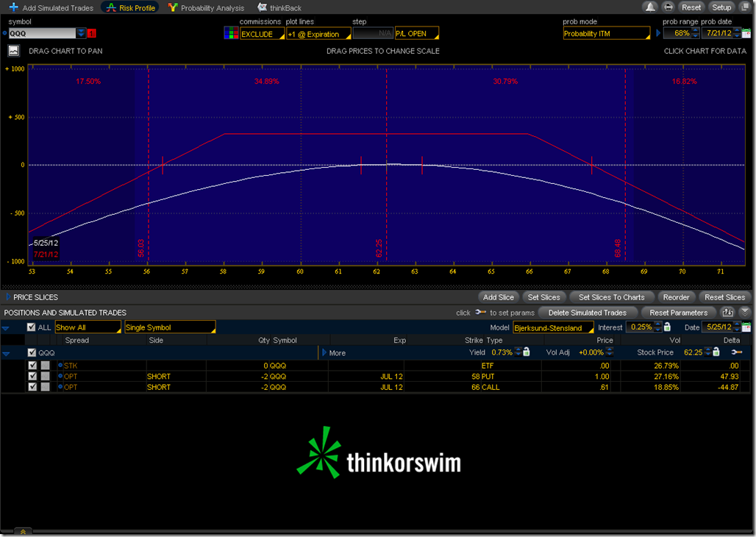Open the positions Date calendar icon

pyautogui.click(x=746, y=327)
